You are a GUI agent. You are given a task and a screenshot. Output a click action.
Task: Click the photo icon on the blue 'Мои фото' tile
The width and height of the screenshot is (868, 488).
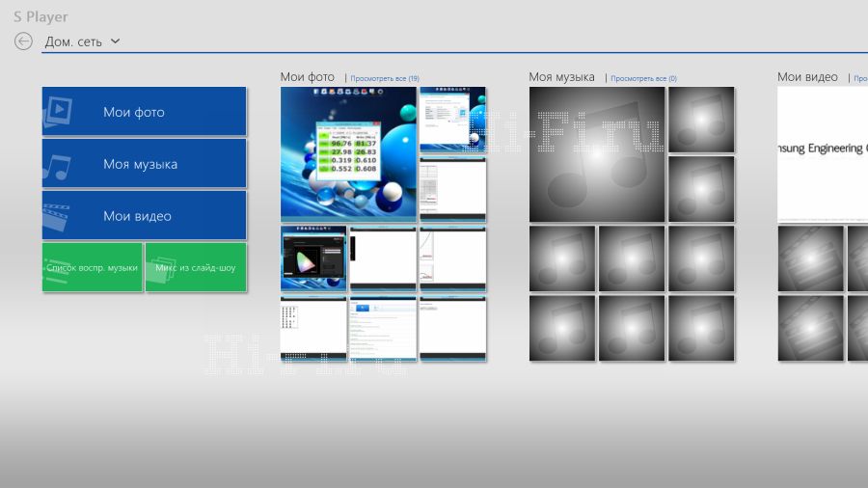tap(58, 112)
